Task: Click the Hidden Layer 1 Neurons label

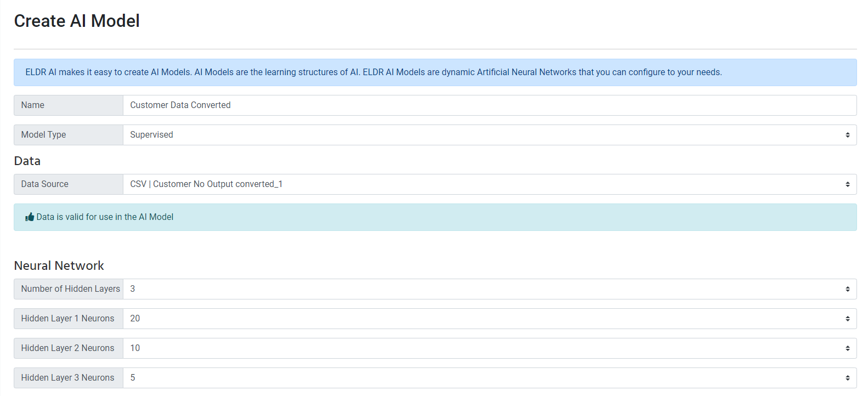Action: 67,319
